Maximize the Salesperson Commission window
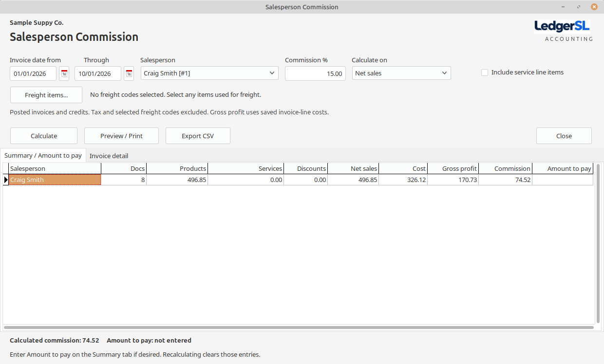The width and height of the screenshot is (604, 364). [579, 7]
